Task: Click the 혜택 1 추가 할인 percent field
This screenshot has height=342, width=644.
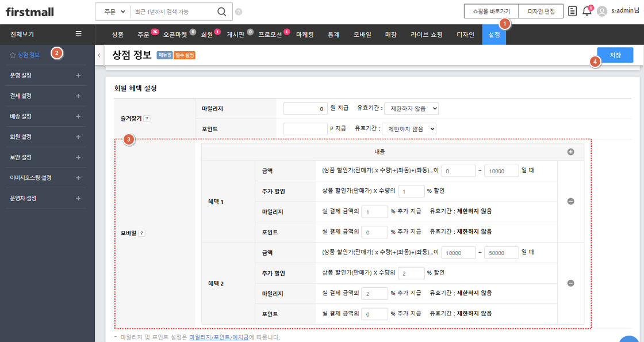Action: point(410,191)
